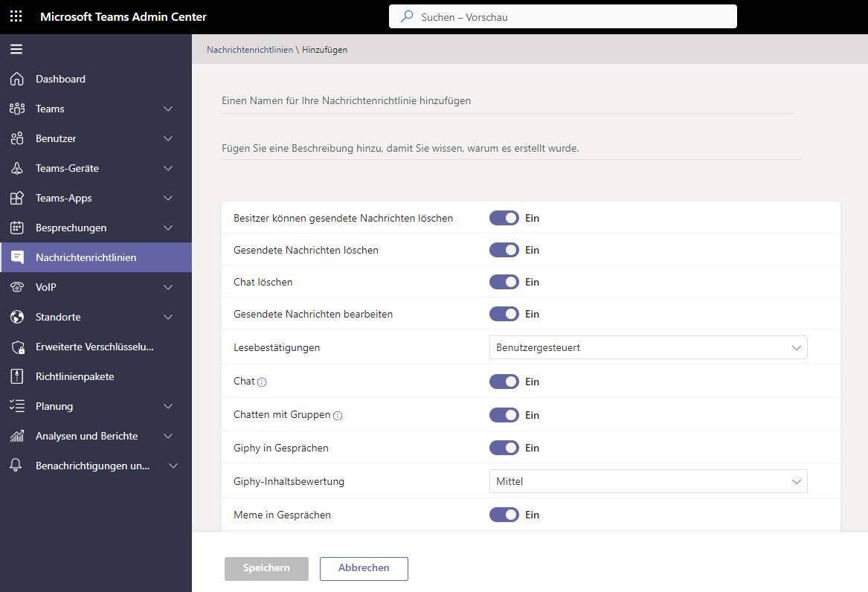Image resolution: width=868 pixels, height=592 pixels.
Task: Open Giphy-Inhaltsbewertung dropdown set to Mittel
Action: [x=648, y=481]
